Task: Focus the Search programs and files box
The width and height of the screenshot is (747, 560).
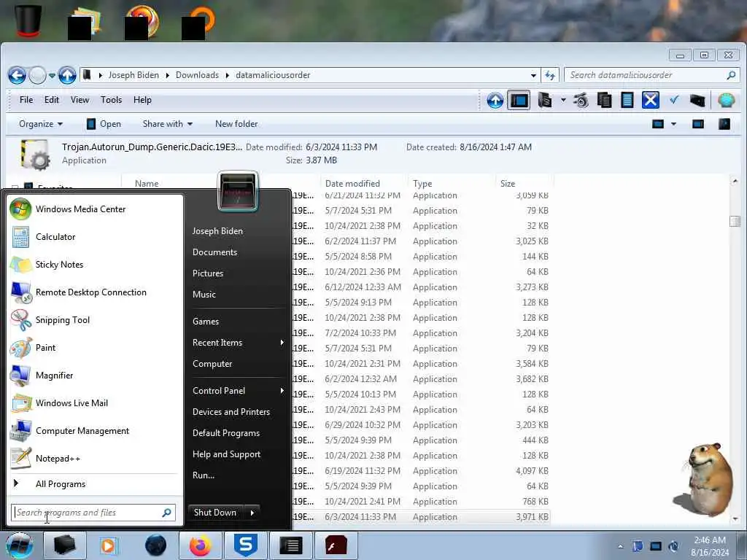Action: [93, 513]
